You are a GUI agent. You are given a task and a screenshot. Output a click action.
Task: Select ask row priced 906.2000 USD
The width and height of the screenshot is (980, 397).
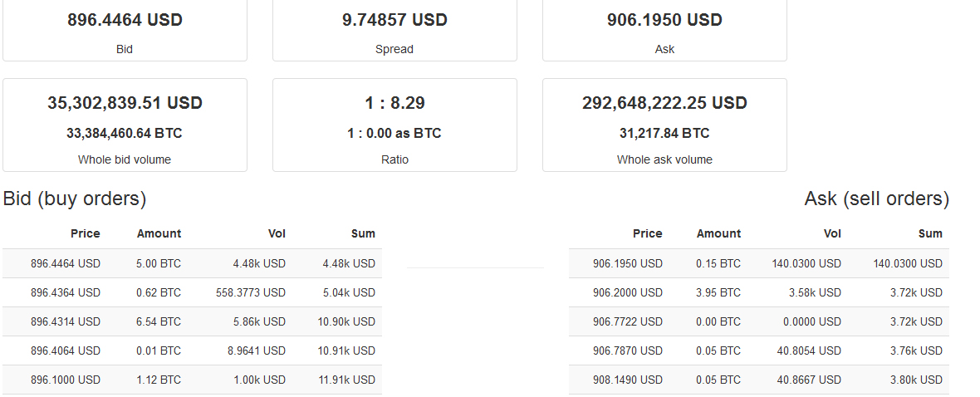(758, 292)
